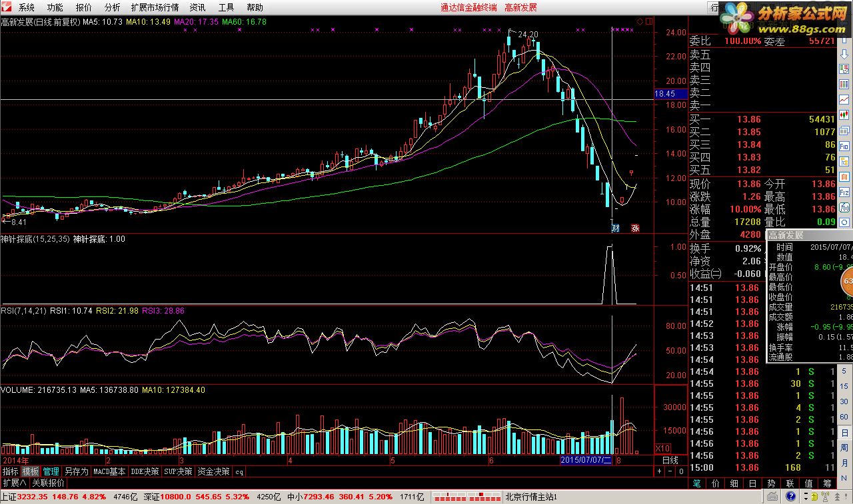This screenshot has width=853, height=504.
Task: Select the cq template tab
Action: coord(239,471)
